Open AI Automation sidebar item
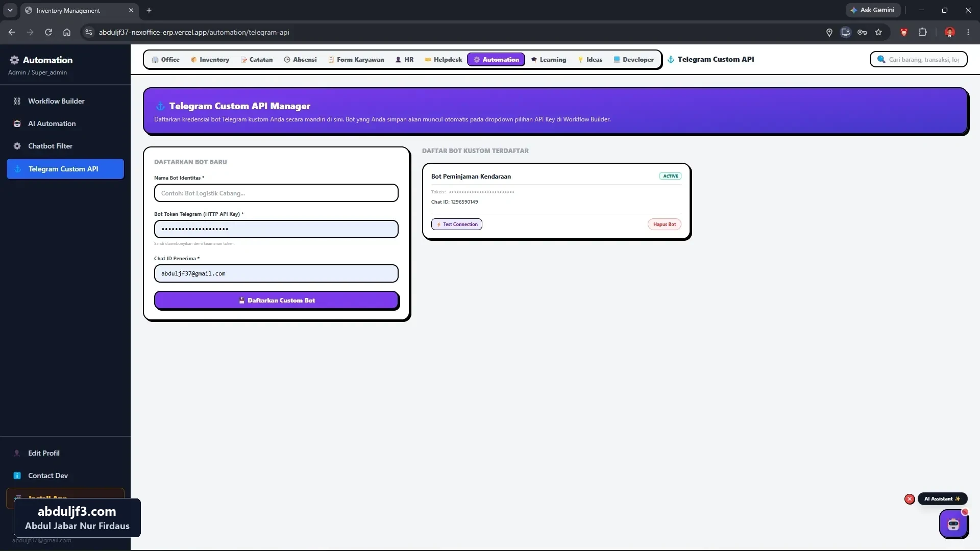 65,123
